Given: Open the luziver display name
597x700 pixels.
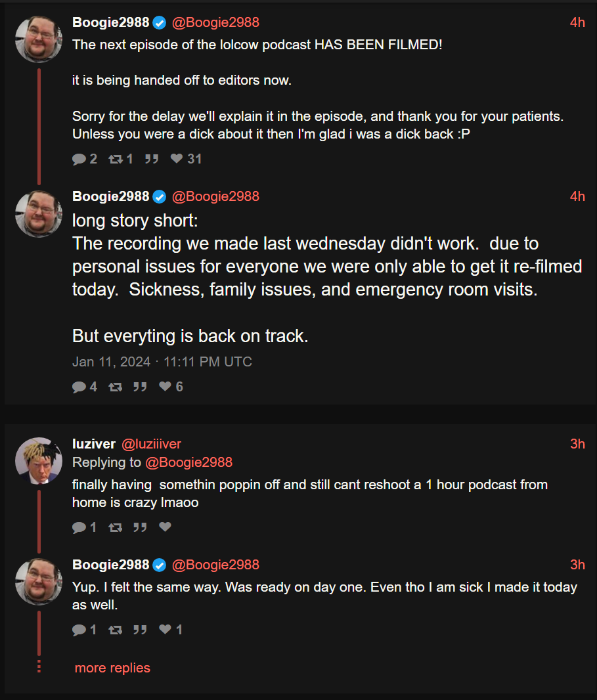Looking at the screenshot, I should click(x=94, y=444).
